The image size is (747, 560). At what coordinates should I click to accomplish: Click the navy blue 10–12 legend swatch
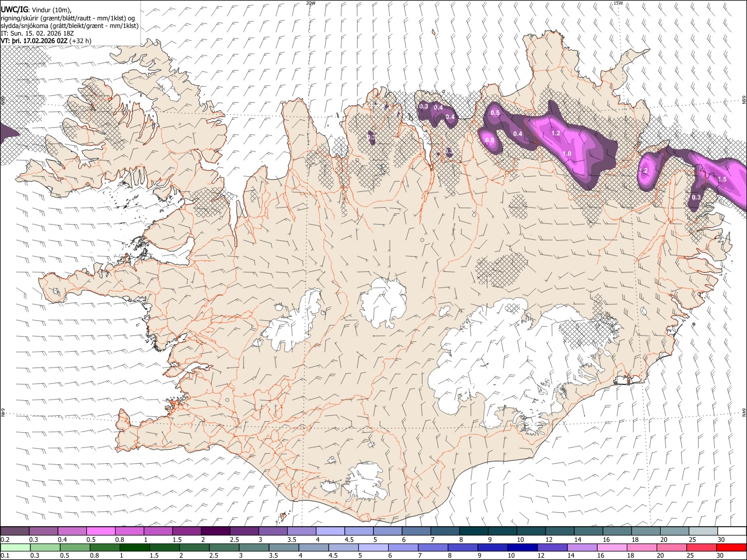(521, 547)
